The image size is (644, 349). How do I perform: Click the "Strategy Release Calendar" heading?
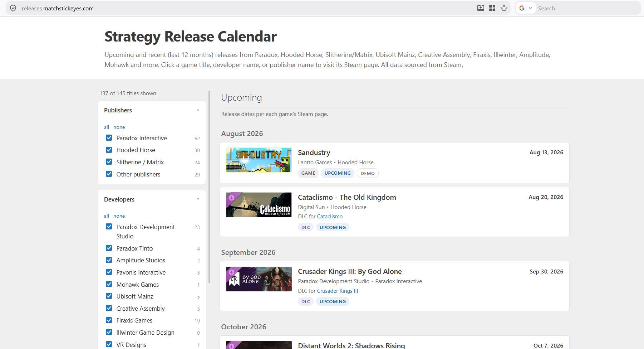[191, 37]
